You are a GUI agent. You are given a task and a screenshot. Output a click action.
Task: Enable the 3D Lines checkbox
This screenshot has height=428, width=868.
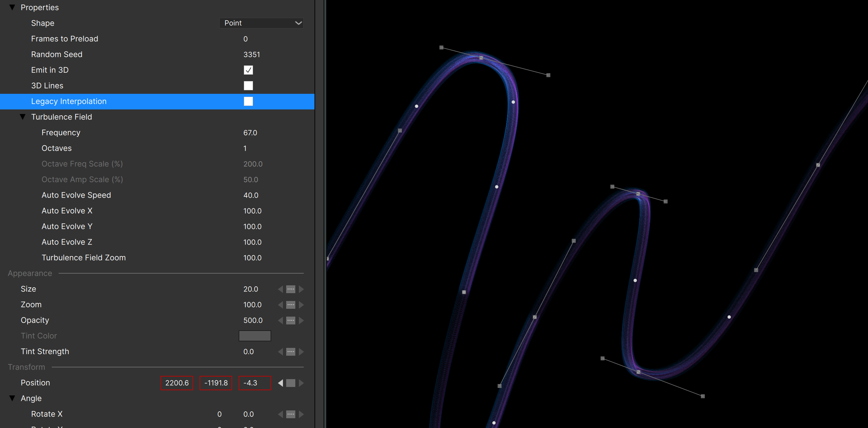[248, 86]
